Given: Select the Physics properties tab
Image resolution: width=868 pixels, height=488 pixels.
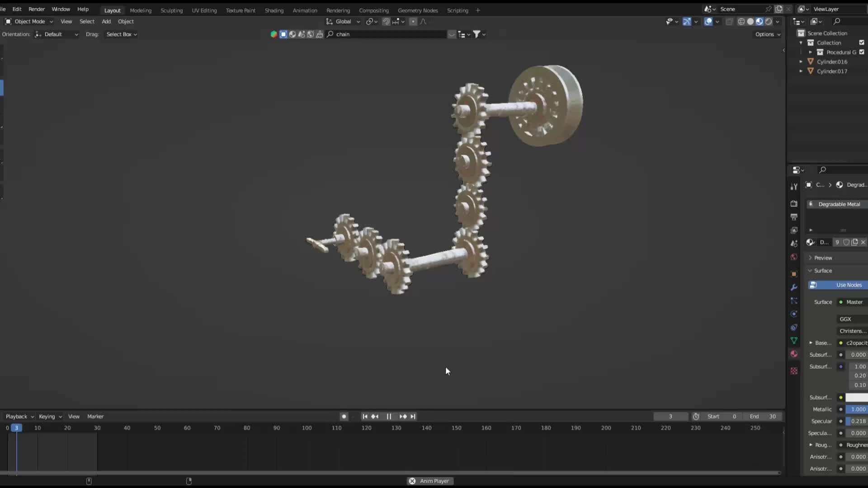Looking at the screenshot, I should click(x=794, y=314).
